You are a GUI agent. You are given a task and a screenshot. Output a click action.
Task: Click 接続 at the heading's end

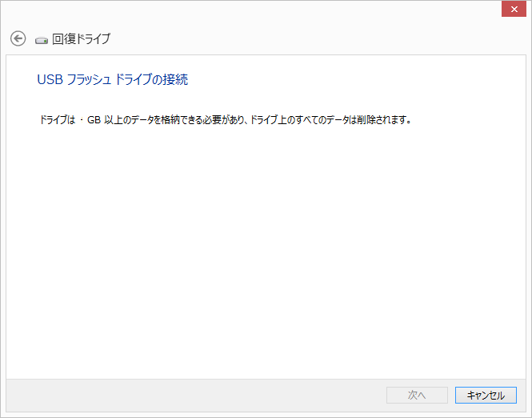click(175, 79)
